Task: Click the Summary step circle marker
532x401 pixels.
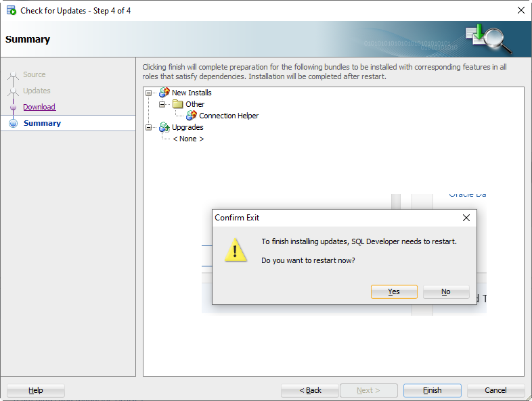Action: 14,123
